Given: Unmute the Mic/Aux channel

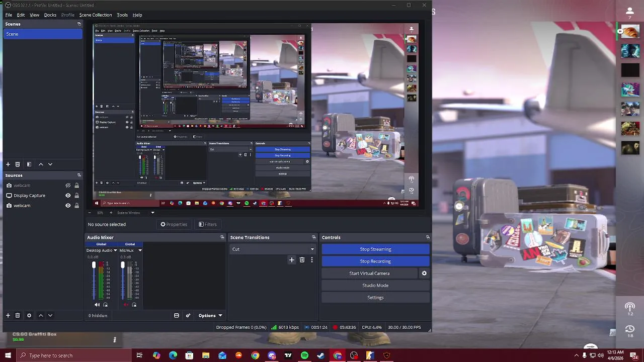Looking at the screenshot, I should point(126,305).
